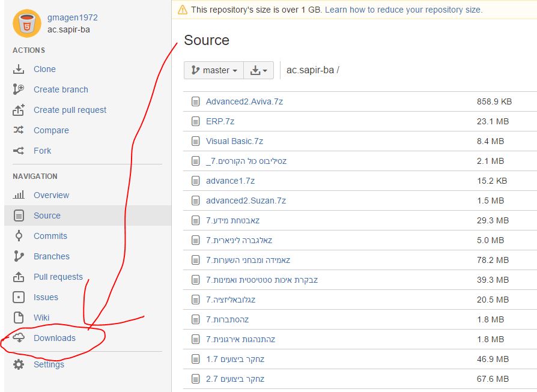Open the master branch dropdown
The width and height of the screenshot is (537, 392).
pyautogui.click(x=213, y=70)
